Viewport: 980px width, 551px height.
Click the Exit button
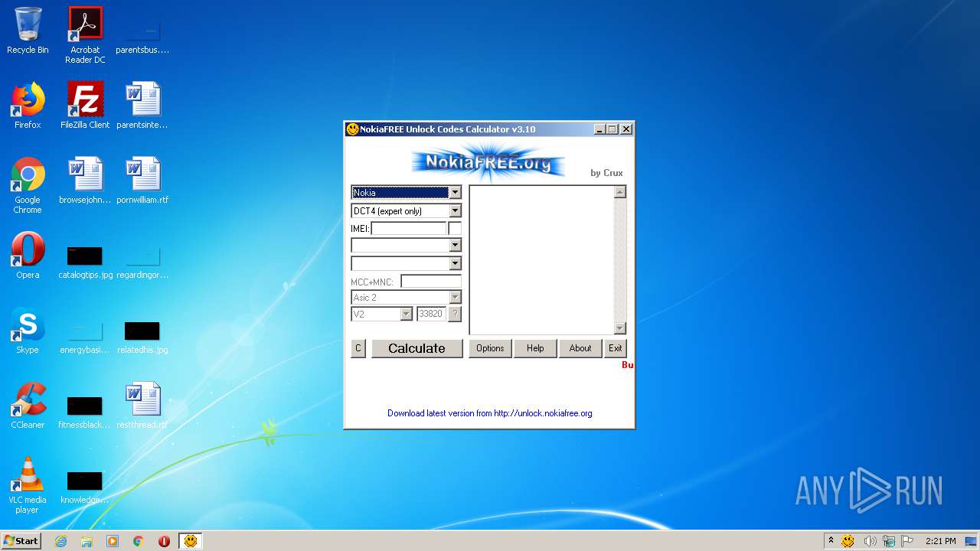pos(616,348)
